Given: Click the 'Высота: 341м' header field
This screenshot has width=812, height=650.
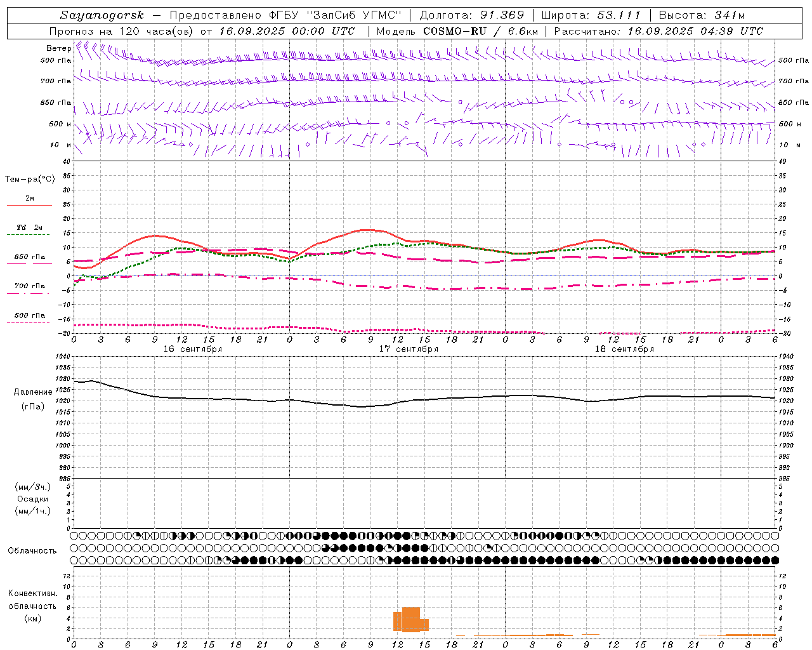Looking at the screenshot, I should click(x=702, y=15).
